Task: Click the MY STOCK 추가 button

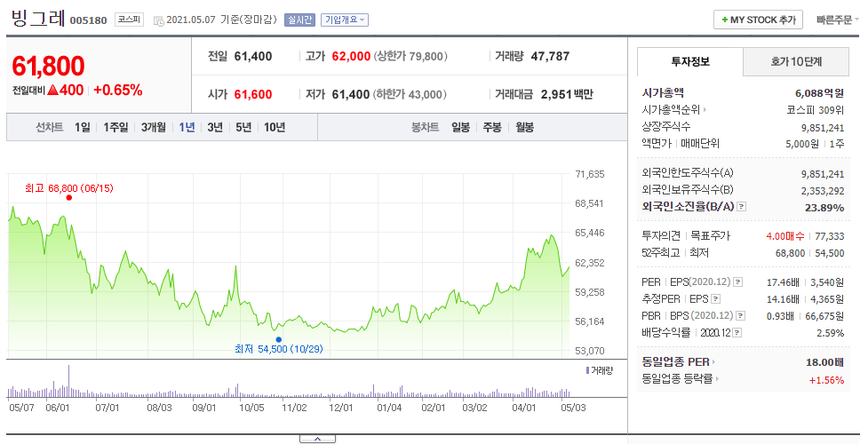Action: pos(759,20)
